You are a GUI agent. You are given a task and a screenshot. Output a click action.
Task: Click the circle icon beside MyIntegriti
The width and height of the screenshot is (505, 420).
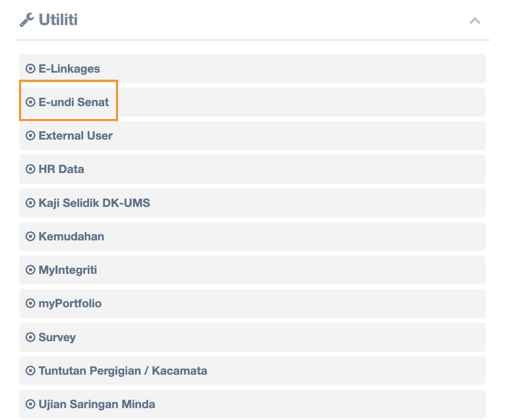30,270
